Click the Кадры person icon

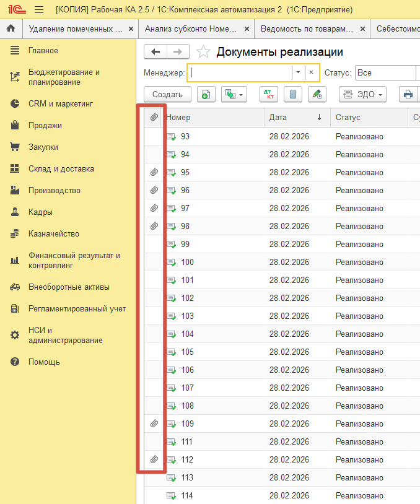[x=15, y=212]
